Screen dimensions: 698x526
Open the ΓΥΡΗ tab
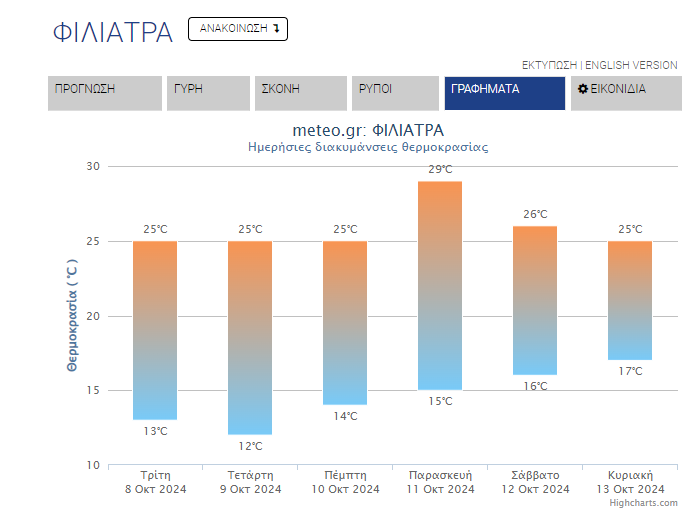coord(208,93)
